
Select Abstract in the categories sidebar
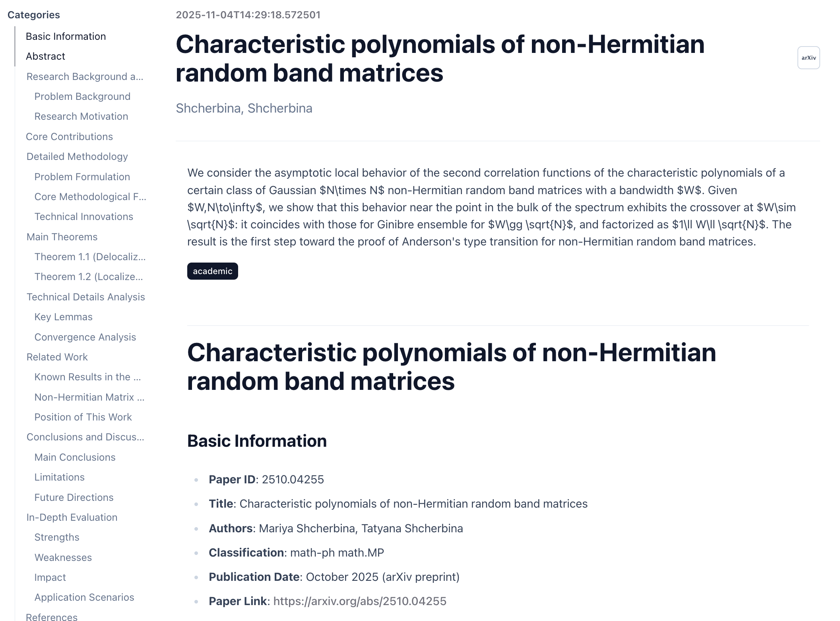[x=45, y=56]
